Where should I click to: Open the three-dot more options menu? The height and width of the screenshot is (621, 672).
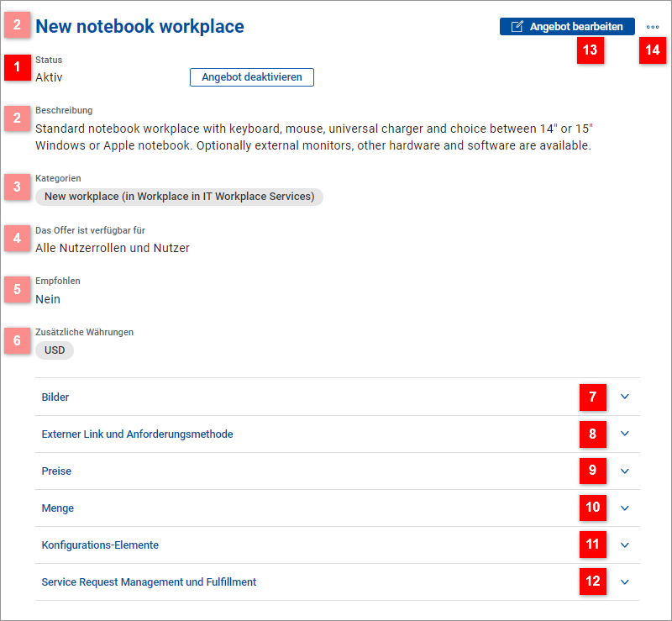point(653,27)
